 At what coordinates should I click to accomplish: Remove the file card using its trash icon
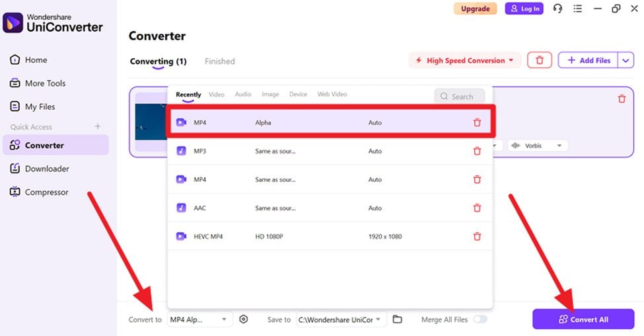tap(622, 99)
